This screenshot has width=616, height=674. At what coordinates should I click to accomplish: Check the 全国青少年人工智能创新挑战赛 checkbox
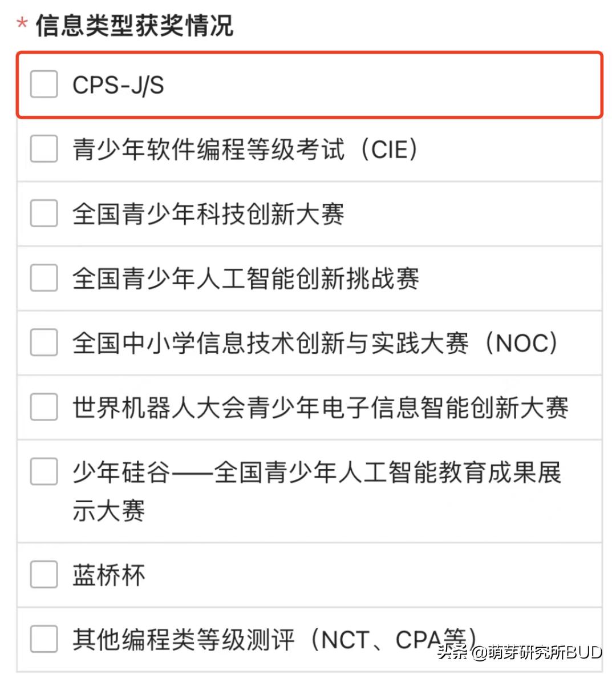pyautogui.click(x=43, y=279)
